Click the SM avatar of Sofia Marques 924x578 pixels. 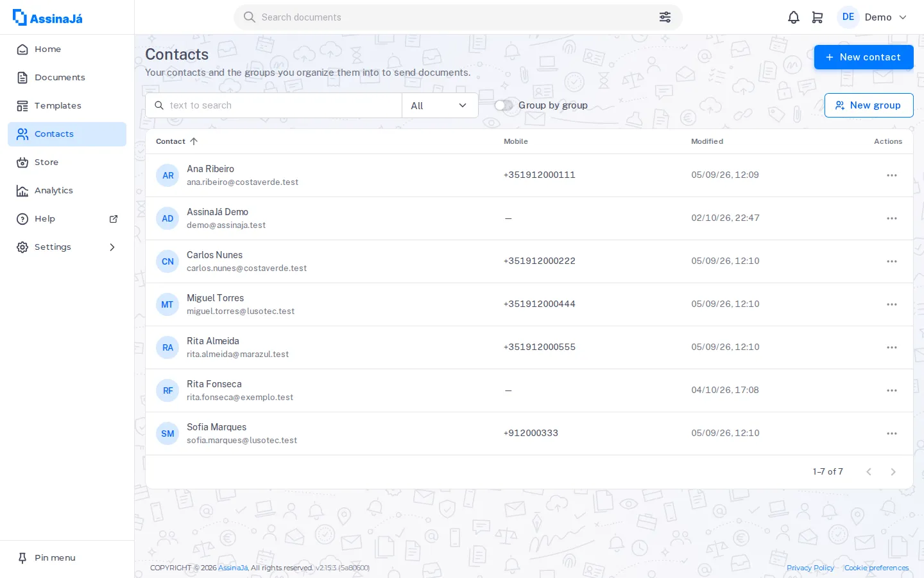[167, 433]
